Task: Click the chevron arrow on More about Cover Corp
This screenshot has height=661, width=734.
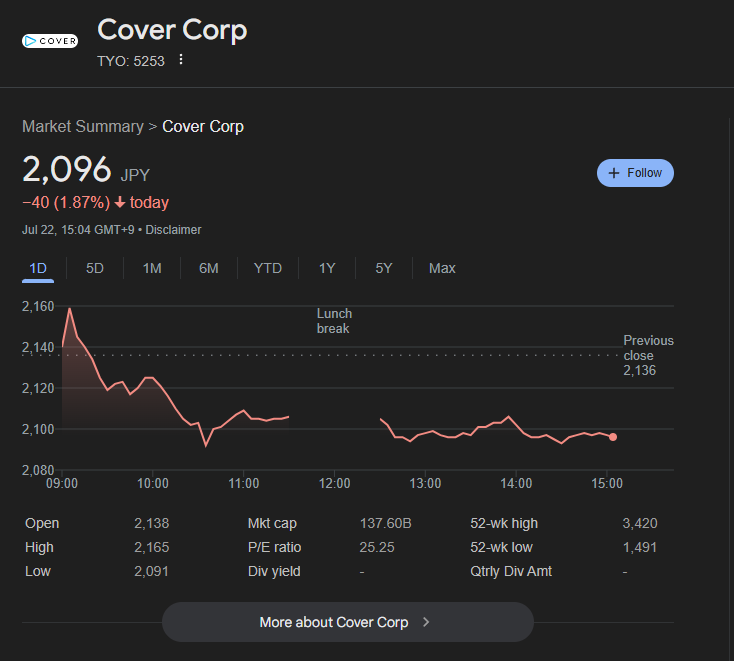Action: click(426, 622)
